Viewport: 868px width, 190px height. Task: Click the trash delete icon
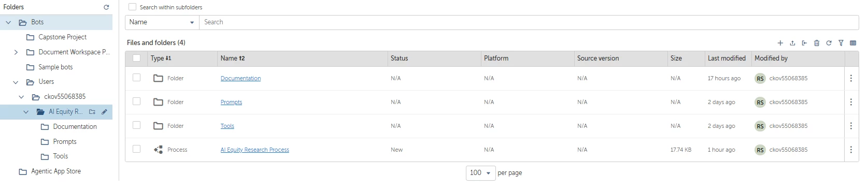click(x=817, y=43)
